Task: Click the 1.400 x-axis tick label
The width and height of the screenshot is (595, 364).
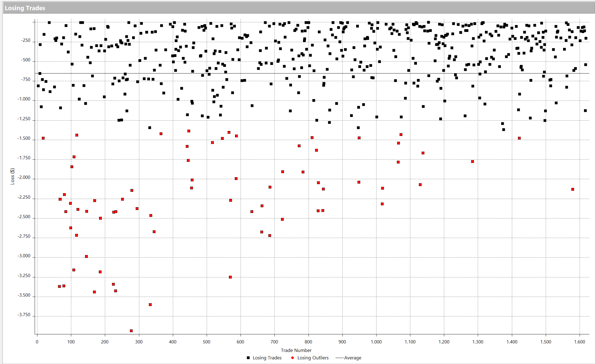Action: coord(512,342)
